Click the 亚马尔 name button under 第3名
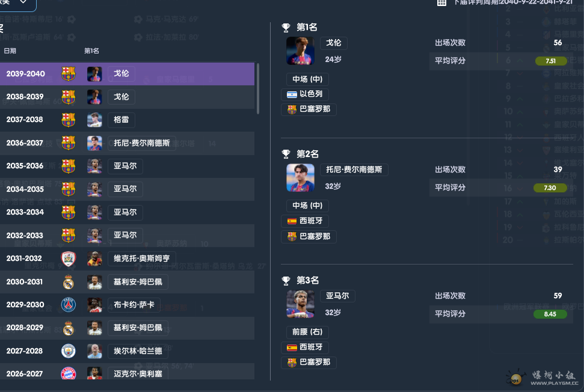Screen dimensions: 584x392 tap(337, 296)
